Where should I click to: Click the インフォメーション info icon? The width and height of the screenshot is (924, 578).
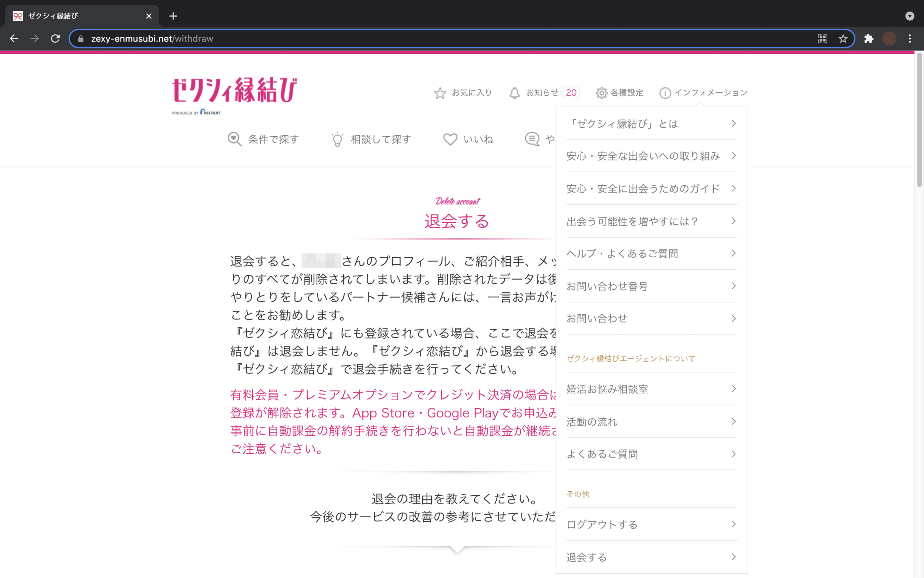click(665, 93)
